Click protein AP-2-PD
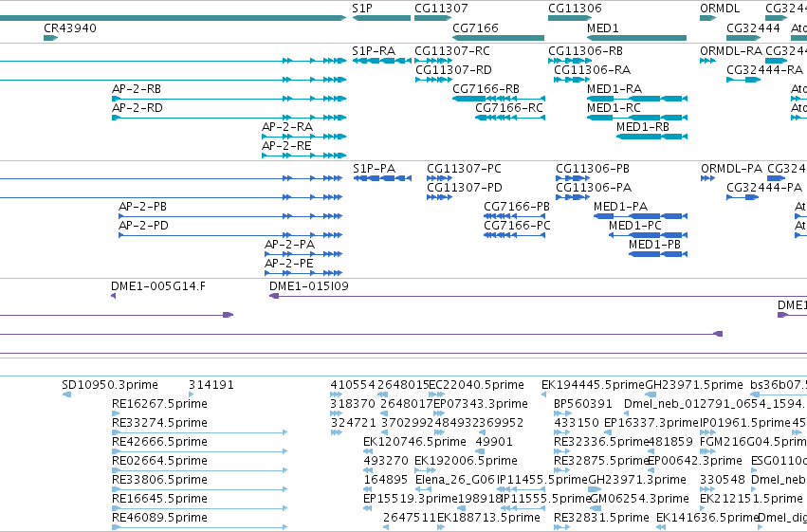Screen dimensions: 807x532 point(230,235)
